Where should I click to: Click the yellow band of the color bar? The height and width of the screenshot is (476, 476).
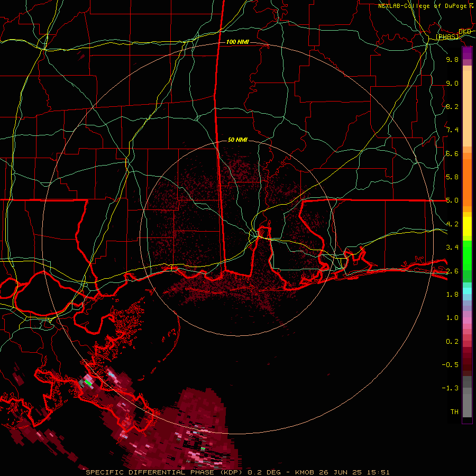[467, 226]
